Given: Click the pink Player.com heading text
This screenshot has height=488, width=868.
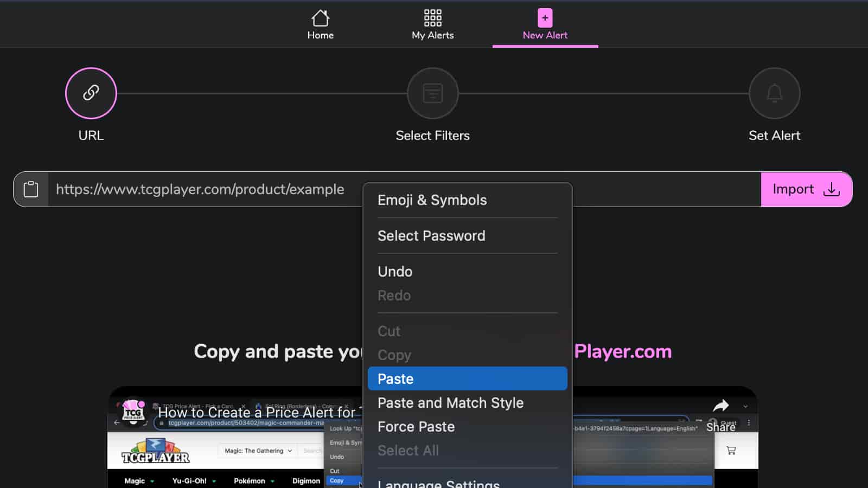Looking at the screenshot, I should coord(623,351).
